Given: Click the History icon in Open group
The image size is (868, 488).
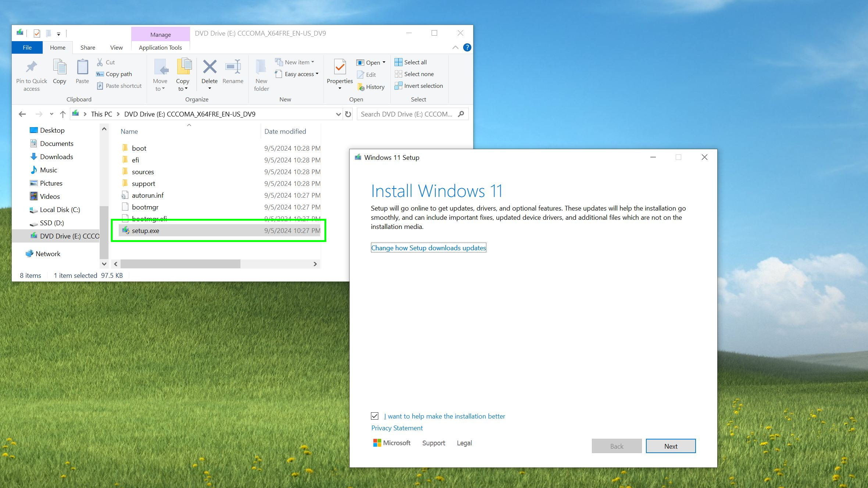Looking at the screenshot, I should [x=361, y=87].
